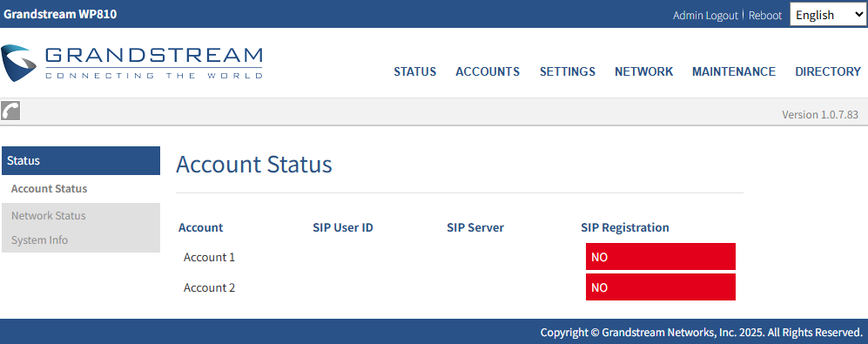Click the Grandstream WP810 title text
This screenshot has height=344, width=868.
point(60,15)
